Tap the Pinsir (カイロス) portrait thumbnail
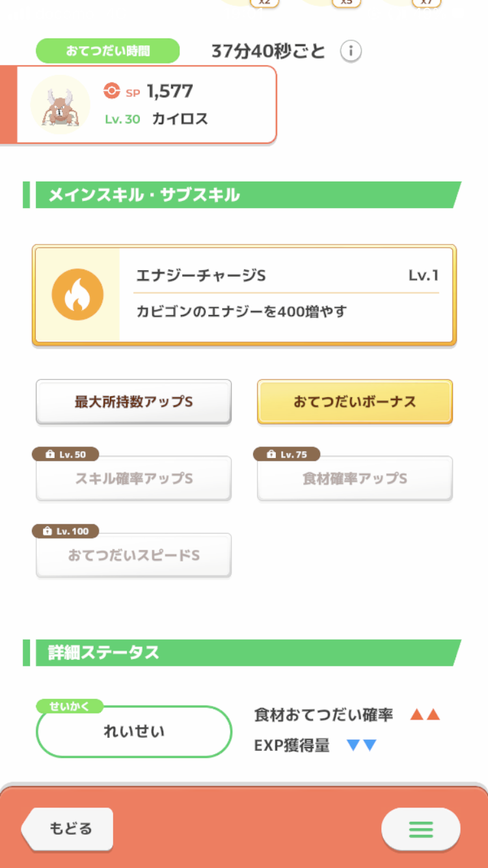Image resolution: width=488 pixels, height=868 pixels. 61,105
